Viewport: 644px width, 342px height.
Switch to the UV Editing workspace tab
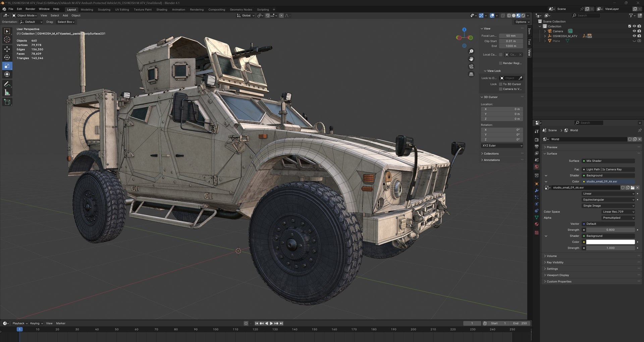(122, 9)
